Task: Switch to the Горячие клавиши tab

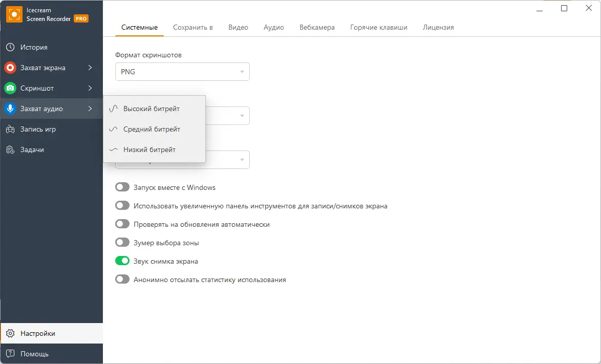Action: coord(379,27)
